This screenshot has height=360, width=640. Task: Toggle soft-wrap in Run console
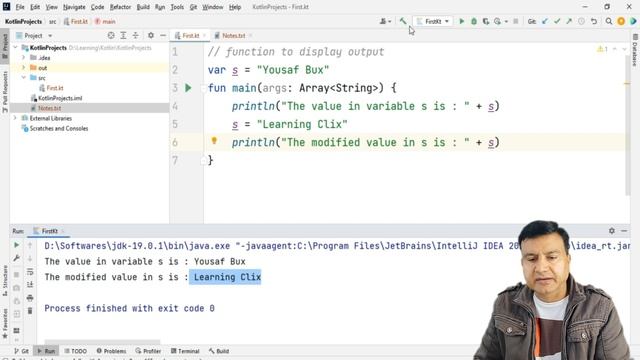(30, 272)
